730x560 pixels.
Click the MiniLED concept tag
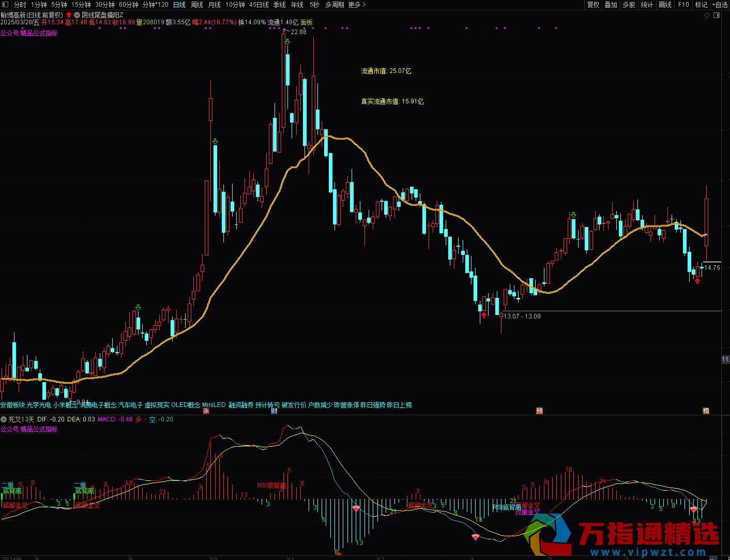tap(214, 405)
